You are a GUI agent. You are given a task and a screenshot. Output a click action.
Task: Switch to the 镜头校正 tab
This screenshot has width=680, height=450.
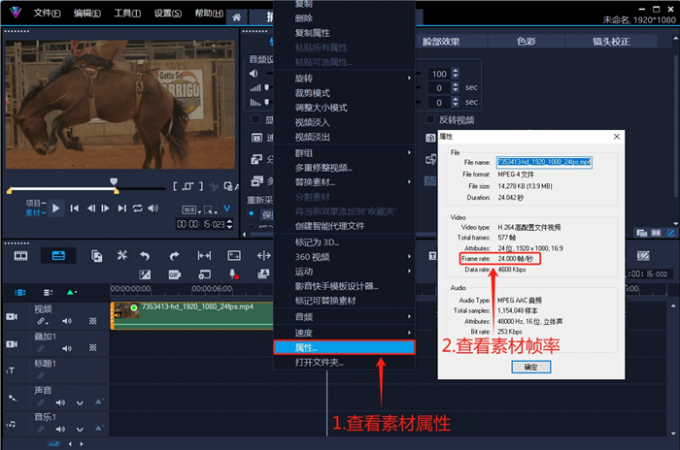click(611, 41)
